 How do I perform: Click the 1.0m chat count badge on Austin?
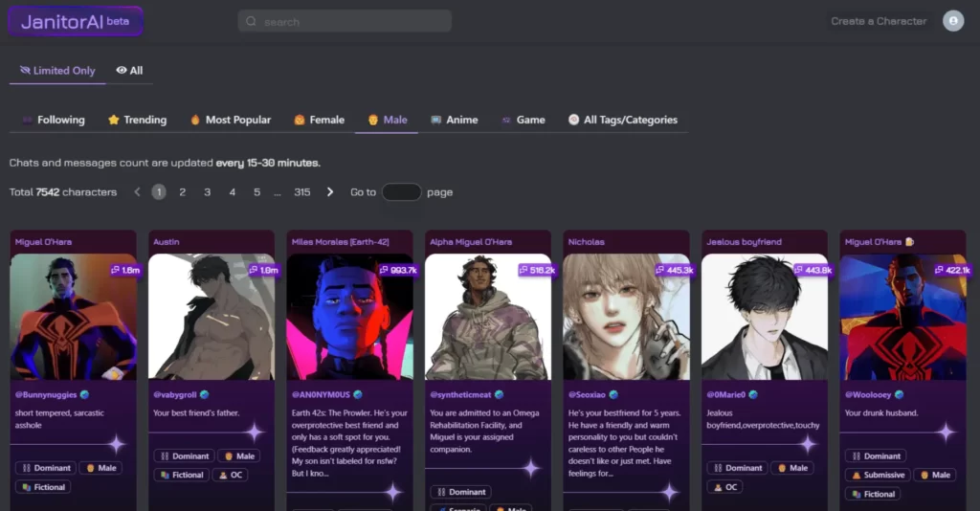coord(263,270)
